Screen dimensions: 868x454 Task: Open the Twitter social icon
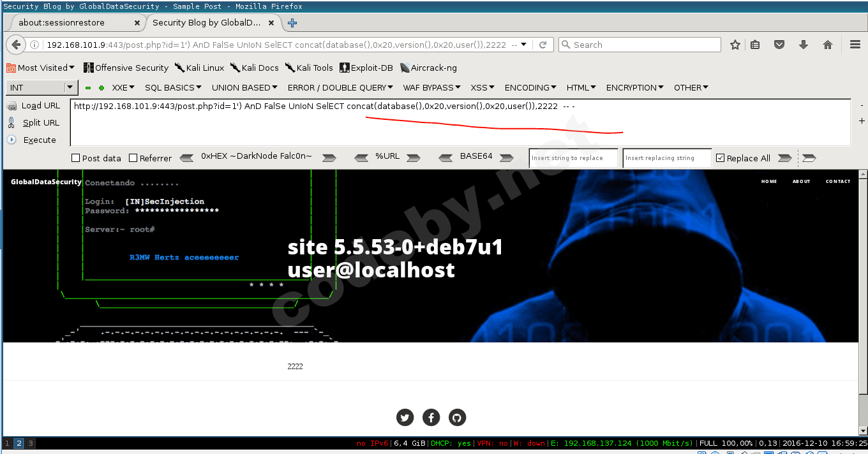[x=405, y=418]
